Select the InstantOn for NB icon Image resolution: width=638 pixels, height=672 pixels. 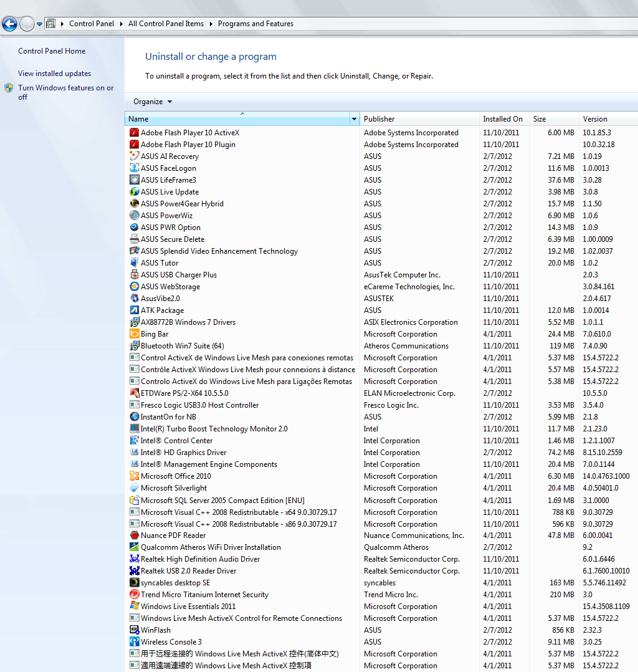click(135, 416)
